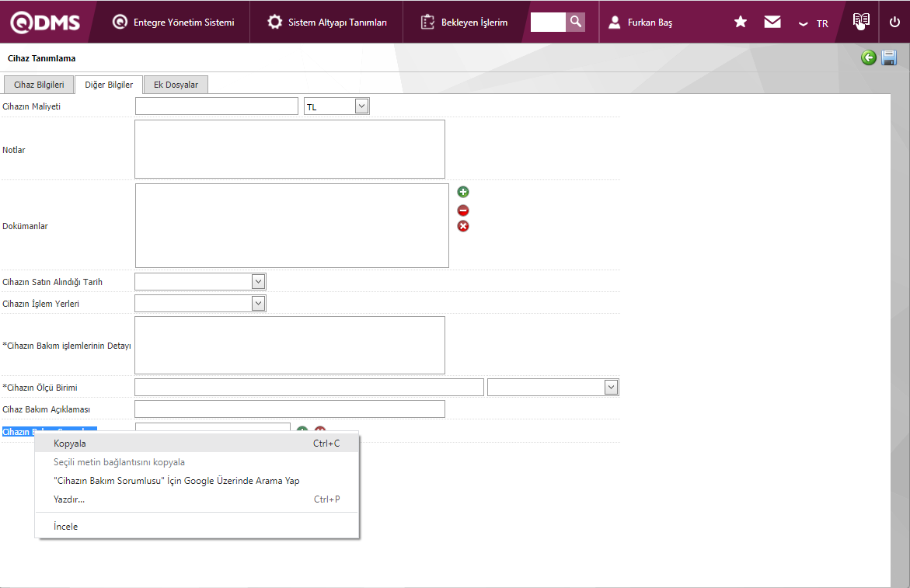Viewport: 910px width, 588px height.
Task: Click the Cihaz Bakım Açıklaması field
Action: [290, 409]
